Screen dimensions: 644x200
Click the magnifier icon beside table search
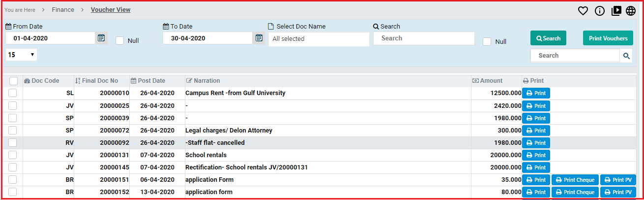pyautogui.click(x=626, y=56)
